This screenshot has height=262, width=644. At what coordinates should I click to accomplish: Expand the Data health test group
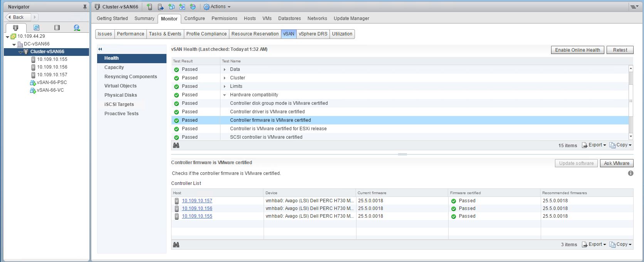[x=225, y=69]
